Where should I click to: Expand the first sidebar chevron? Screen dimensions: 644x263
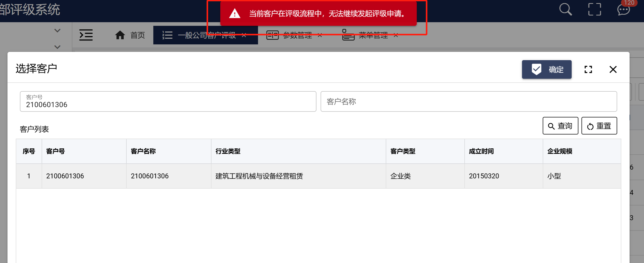[x=57, y=30]
